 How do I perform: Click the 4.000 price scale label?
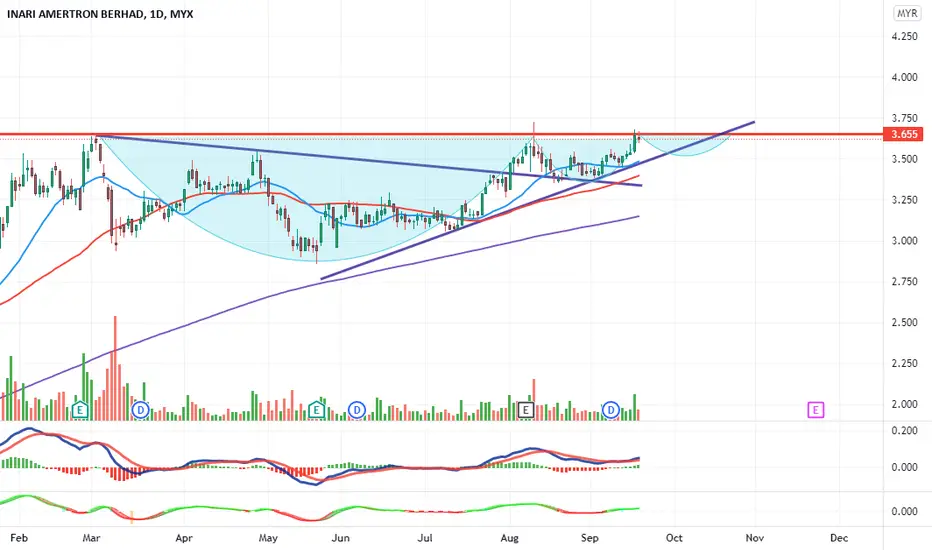tap(904, 77)
